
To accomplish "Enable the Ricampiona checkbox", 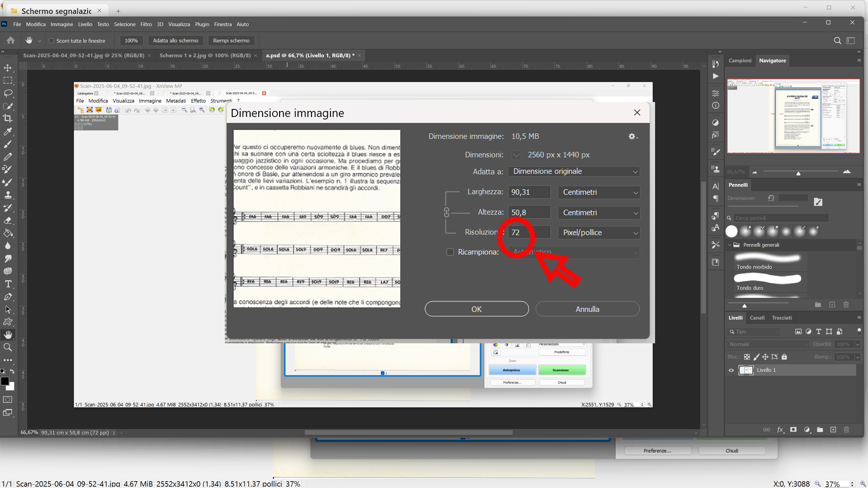I will [x=450, y=252].
